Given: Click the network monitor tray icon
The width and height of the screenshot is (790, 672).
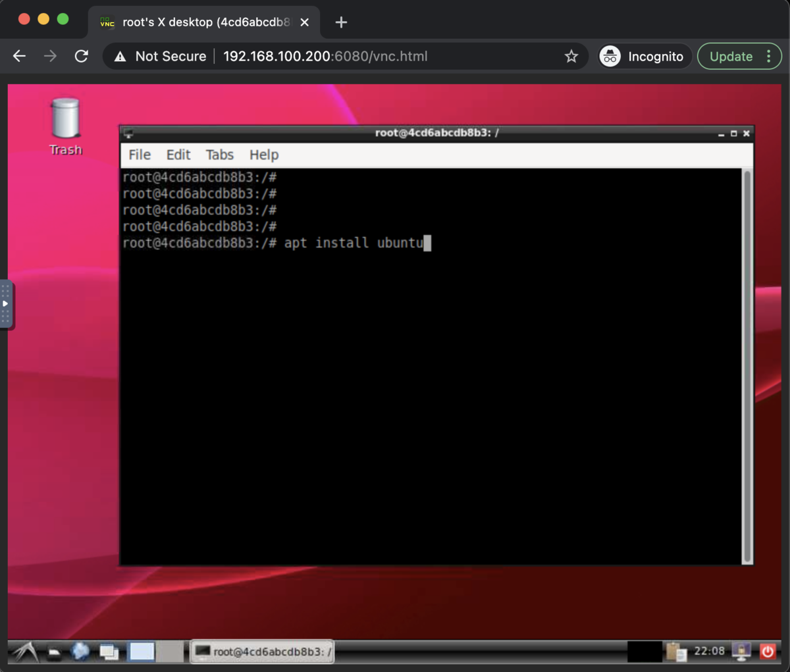Looking at the screenshot, I should (741, 652).
